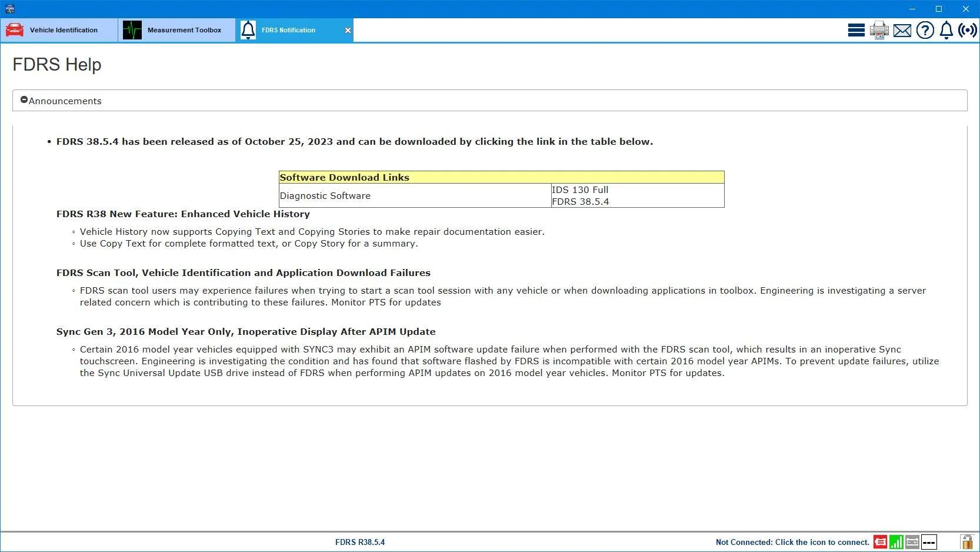Click the green signal strength bars icon
Screen dimensions: 980x552
click(896, 542)
